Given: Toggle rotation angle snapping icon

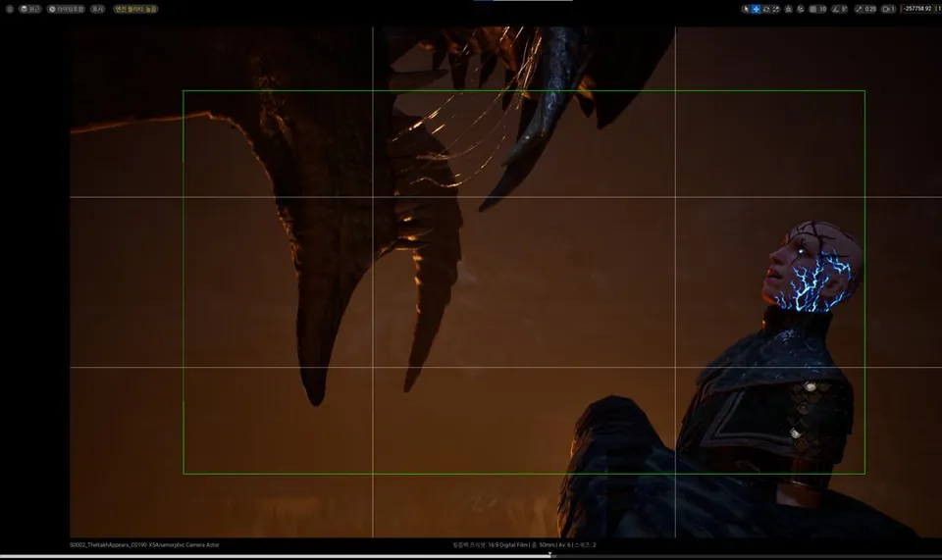Looking at the screenshot, I should [835, 9].
